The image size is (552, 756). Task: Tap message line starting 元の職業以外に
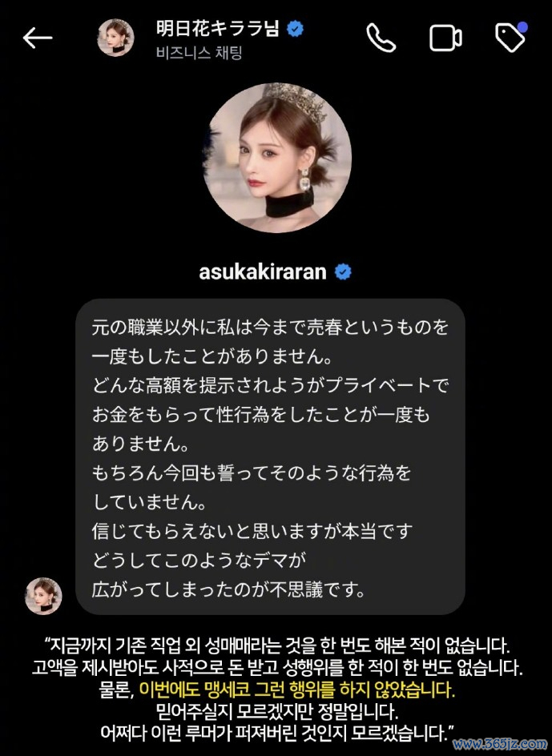click(270, 328)
